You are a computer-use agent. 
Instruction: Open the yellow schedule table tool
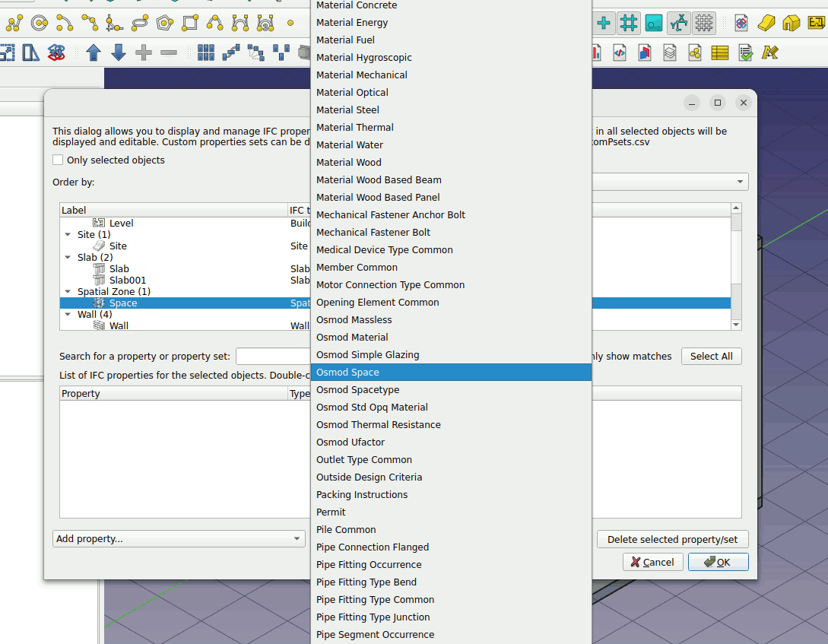point(719,52)
